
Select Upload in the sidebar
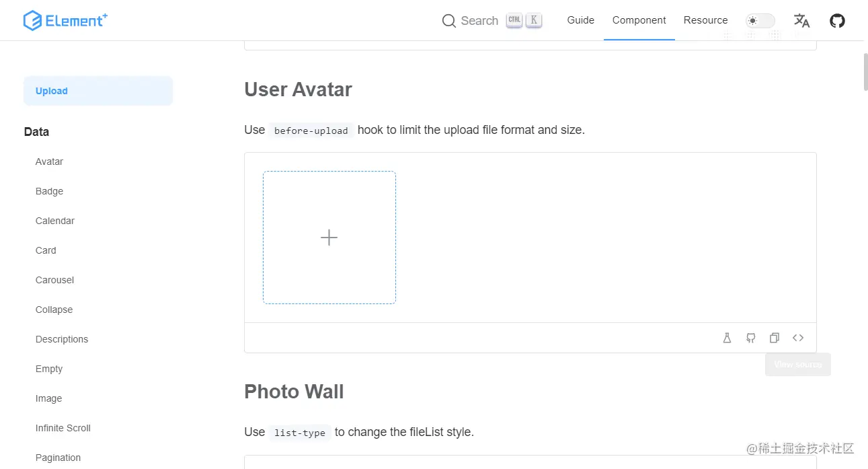point(52,91)
